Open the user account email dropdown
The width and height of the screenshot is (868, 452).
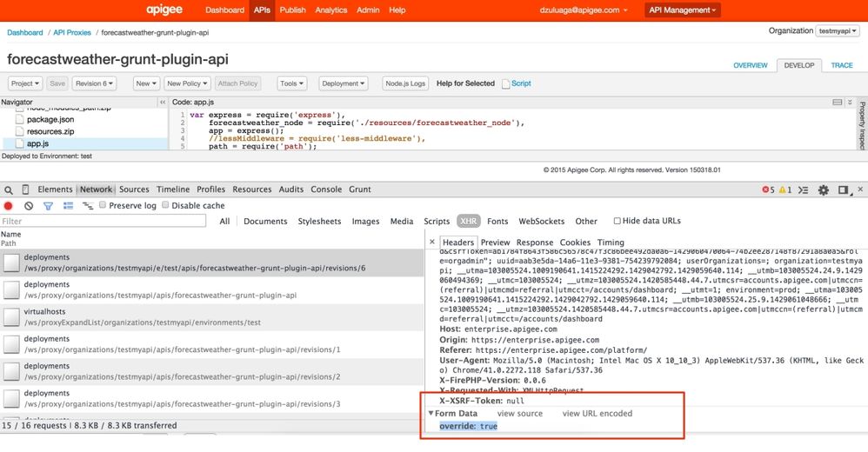584,10
